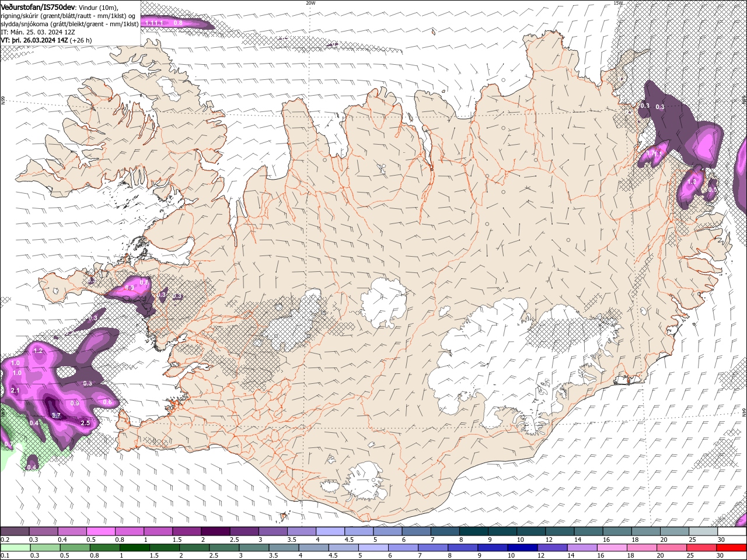
Task: Select upper legend white swatch after 30
Action: tap(732, 531)
